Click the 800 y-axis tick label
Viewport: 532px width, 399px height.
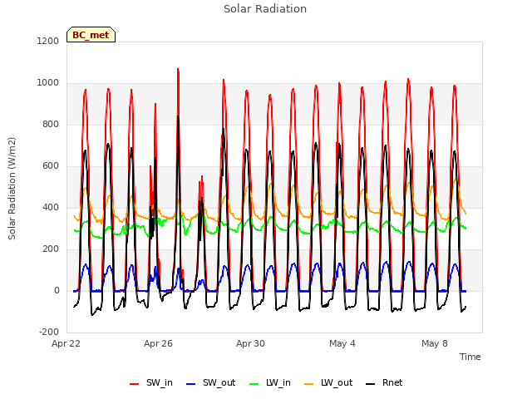pos(51,124)
